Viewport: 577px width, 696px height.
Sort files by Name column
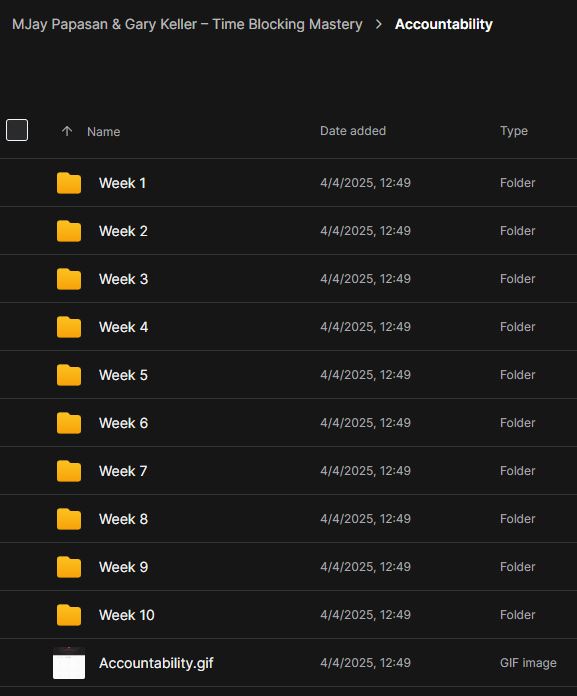pos(103,131)
